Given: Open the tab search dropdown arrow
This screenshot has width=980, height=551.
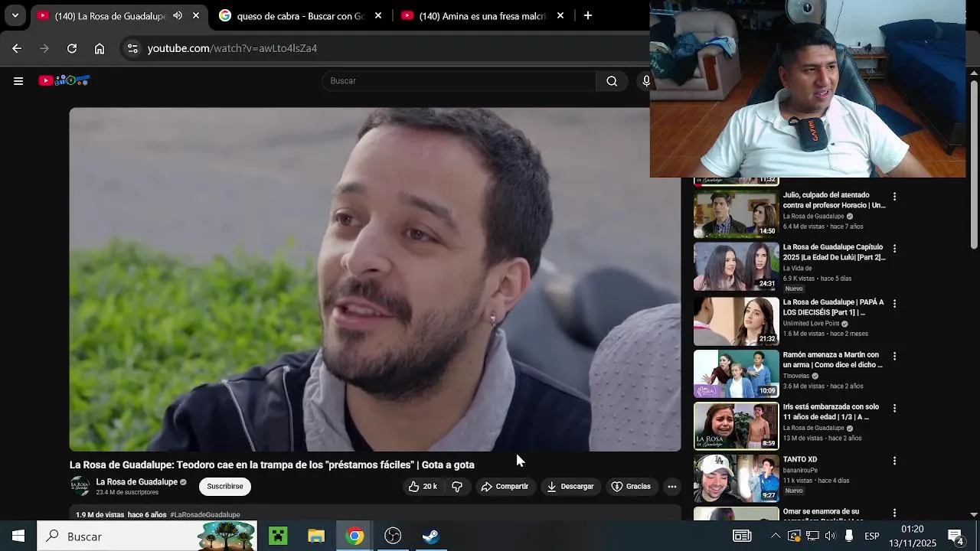Looking at the screenshot, I should point(15,15).
